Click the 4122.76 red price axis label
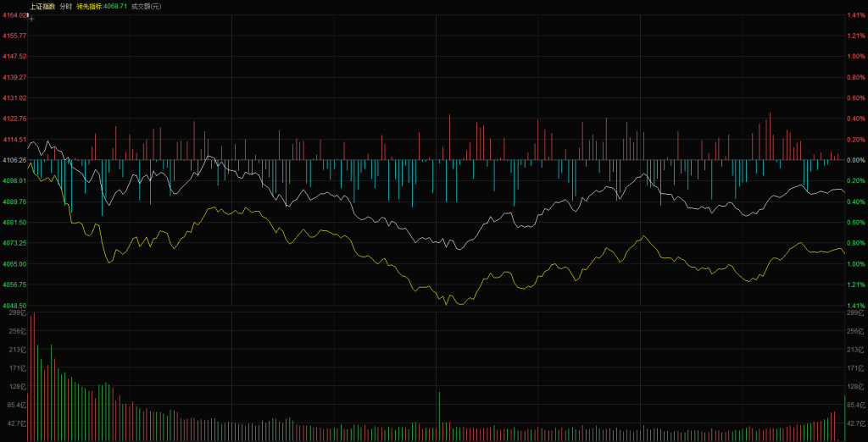Viewport: 868px width, 442px height. point(14,119)
